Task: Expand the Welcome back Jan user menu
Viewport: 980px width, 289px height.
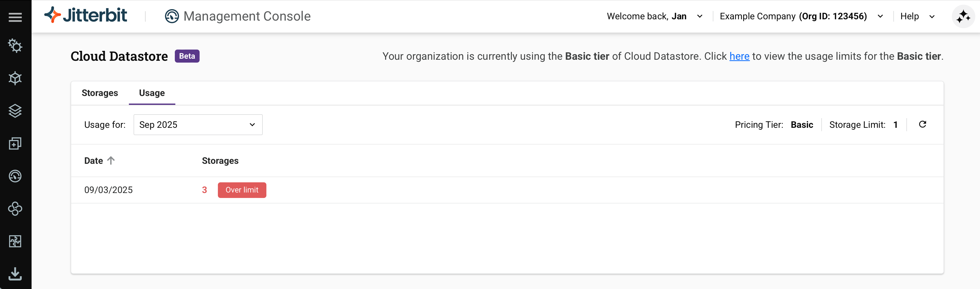Action: pyautogui.click(x=654, y=16)
